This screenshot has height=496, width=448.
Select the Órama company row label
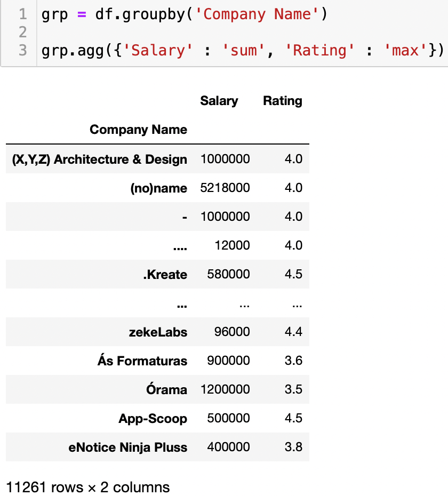coord(166,390)
